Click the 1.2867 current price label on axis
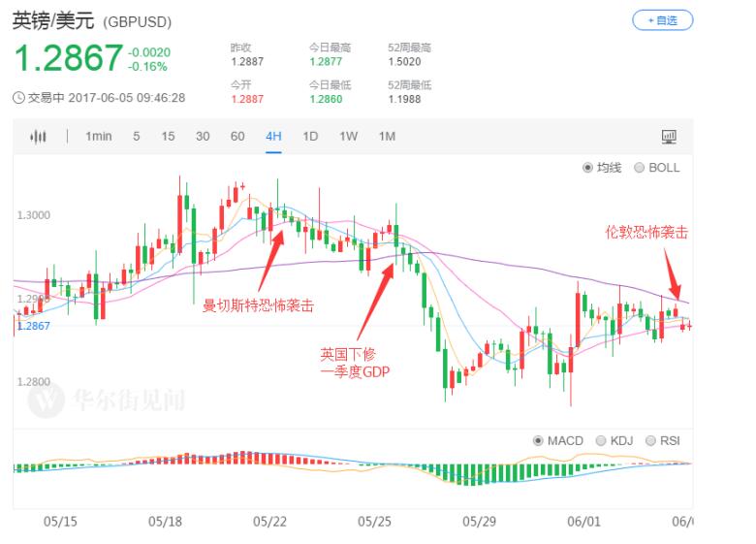 pos(33,327)
